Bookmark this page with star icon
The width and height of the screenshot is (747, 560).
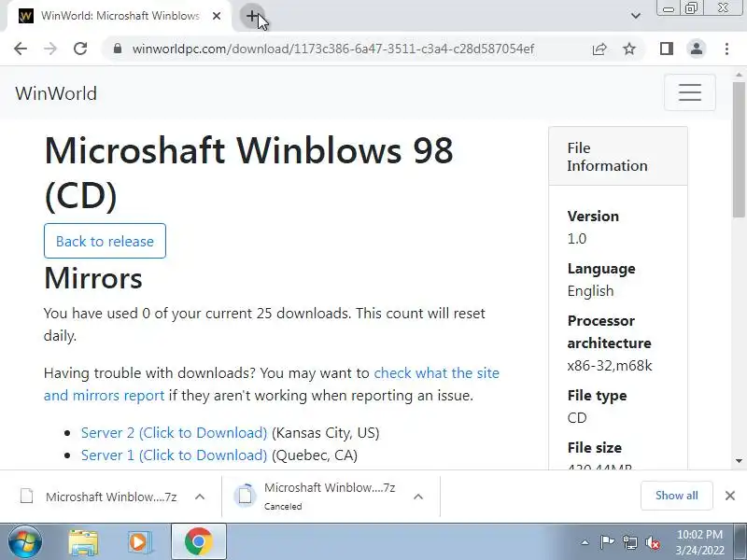[629, 49]
